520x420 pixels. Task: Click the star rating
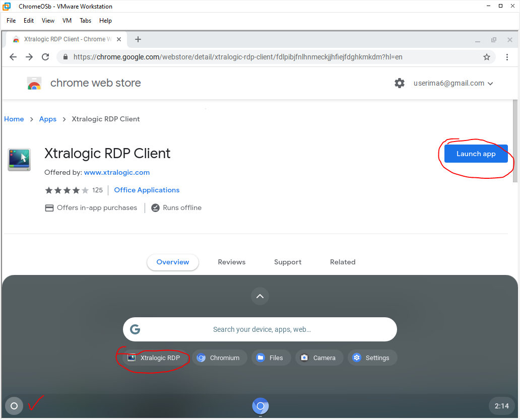pyautogui.click(x=67, y=190)
